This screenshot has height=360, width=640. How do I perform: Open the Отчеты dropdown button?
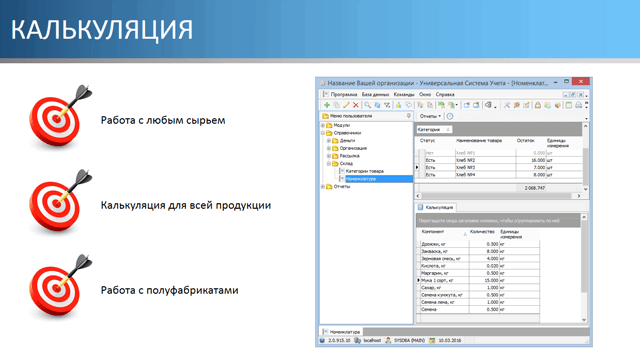click(x=430, y=116)
